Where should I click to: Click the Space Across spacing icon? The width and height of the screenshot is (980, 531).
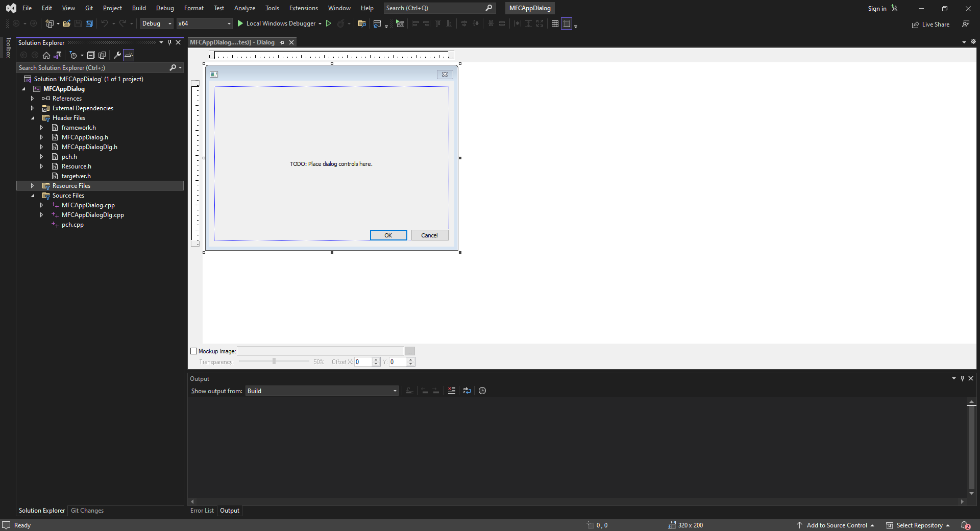490,23
